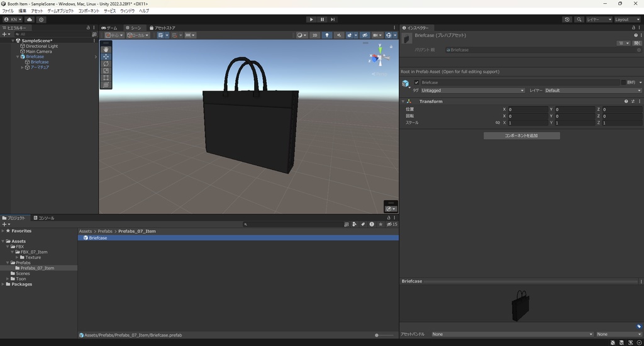Toggle scene effects (skybox/fog)

[x=350, y=35]
